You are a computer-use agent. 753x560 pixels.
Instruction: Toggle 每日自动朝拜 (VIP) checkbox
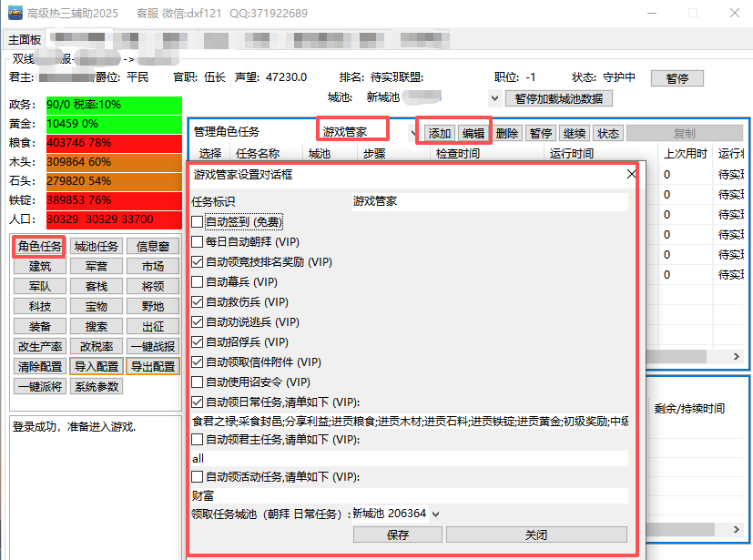point(198,242)
